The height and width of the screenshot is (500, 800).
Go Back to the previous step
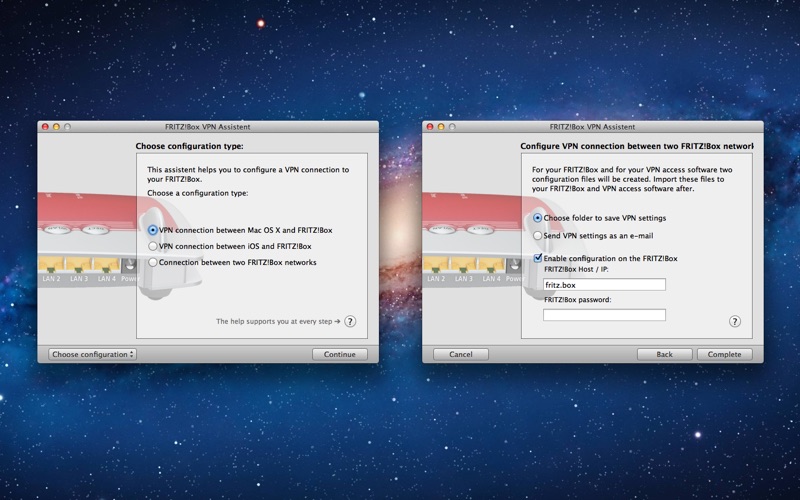pyautogui.click(x=664, y=354)
